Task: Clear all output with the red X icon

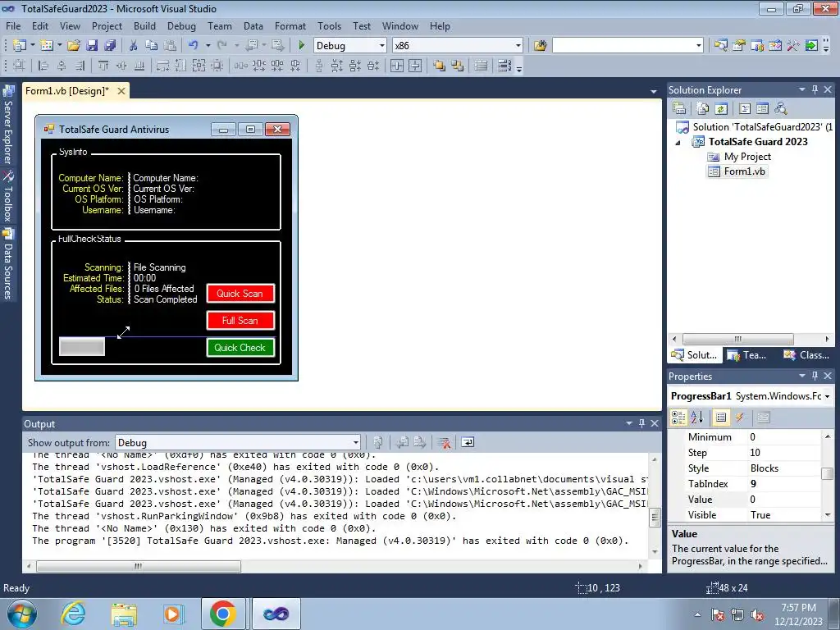Action: [x=444, y=442]
